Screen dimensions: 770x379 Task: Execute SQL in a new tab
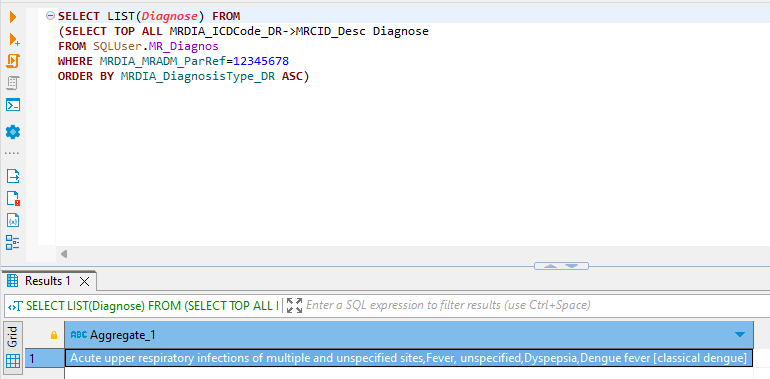click(14, 39)
